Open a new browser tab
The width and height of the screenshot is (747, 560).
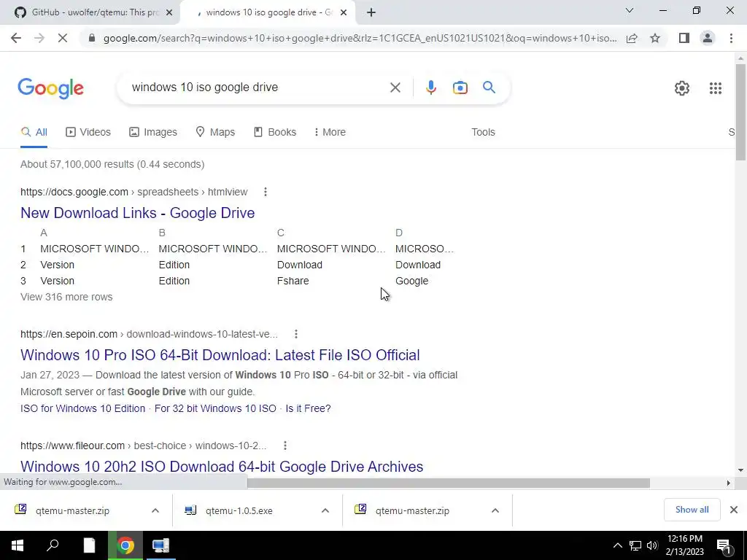coord(371,13)
